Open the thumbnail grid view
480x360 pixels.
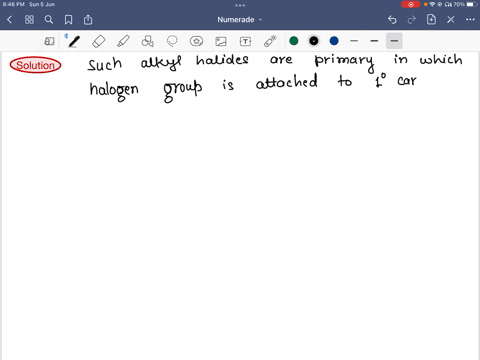[x=29, y=20]
